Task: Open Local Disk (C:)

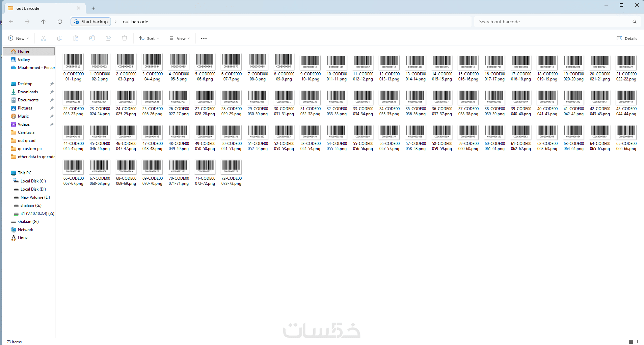Action: (33, 181)
